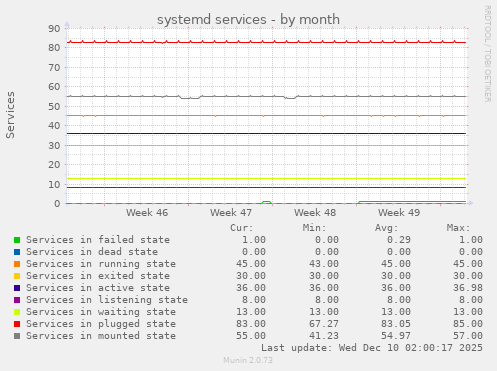
Task: Select the 'Services in waiting state' label
Action: [x=101, y=312]
